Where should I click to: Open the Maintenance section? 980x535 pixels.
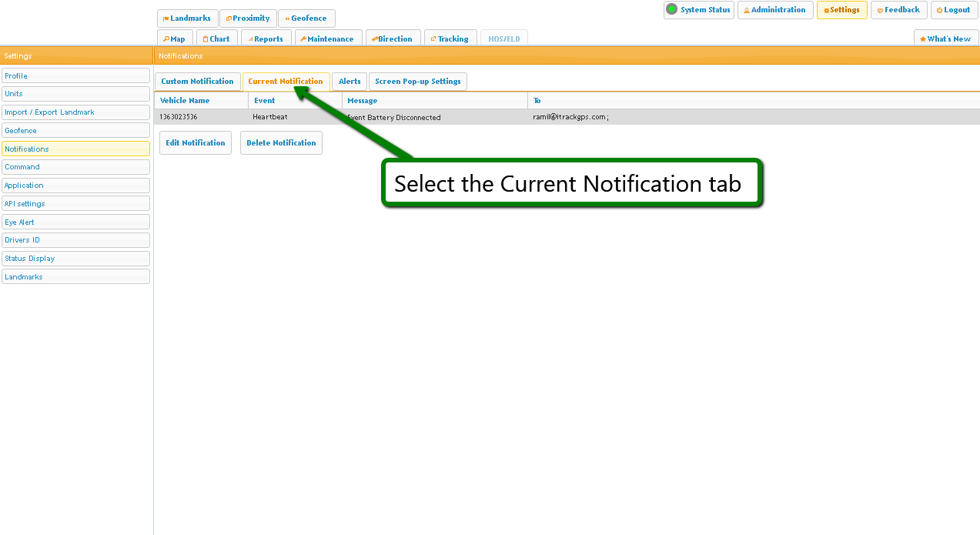327,39
